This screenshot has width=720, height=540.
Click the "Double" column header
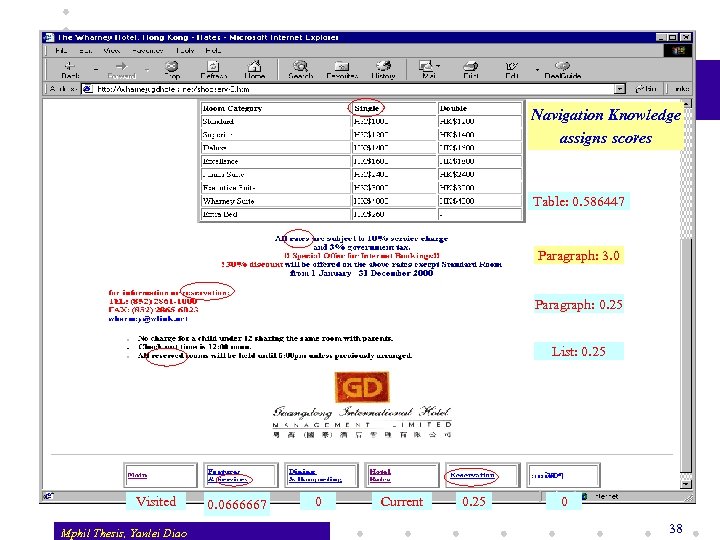pyautogui.click(x=453, y=108)
